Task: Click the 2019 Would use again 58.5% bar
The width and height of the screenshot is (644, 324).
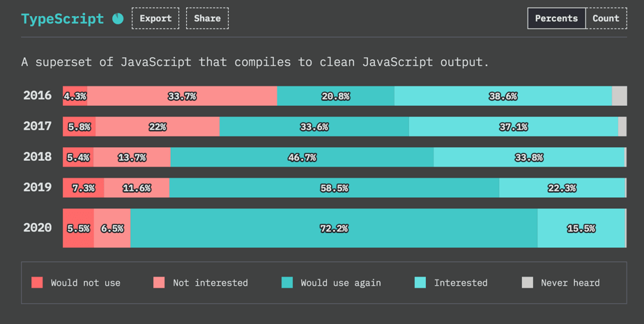Action: [334, 188]
